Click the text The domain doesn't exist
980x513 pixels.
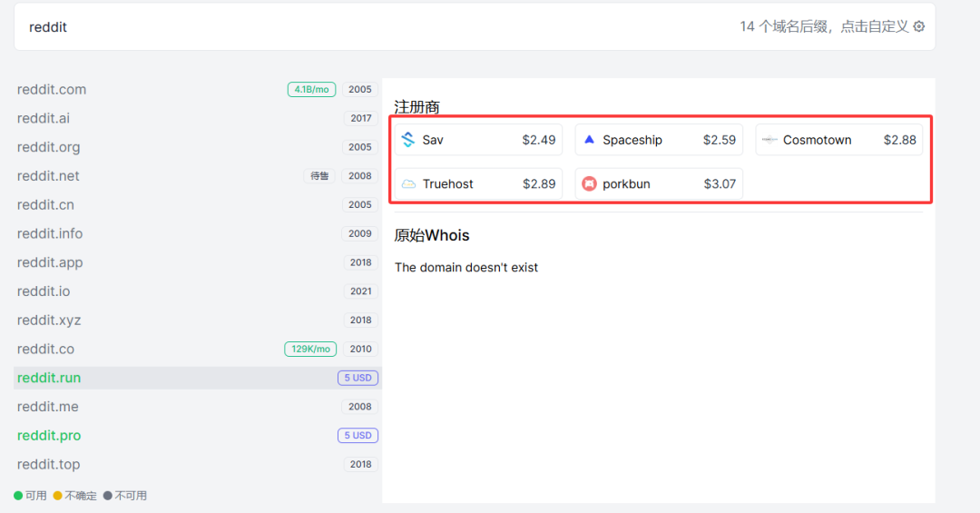point(466,267)
